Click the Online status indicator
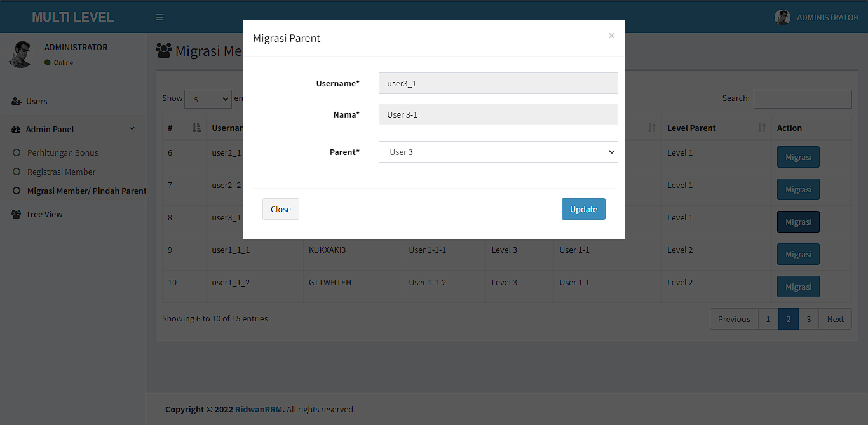This screenshot has width=868, height=425. pyautogui.click(x=58, y=62)
